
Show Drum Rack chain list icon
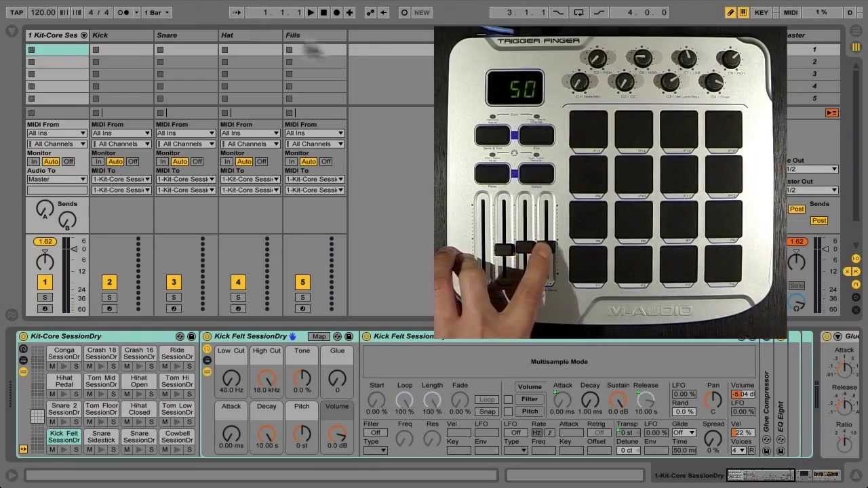click(x=23, y=360)
